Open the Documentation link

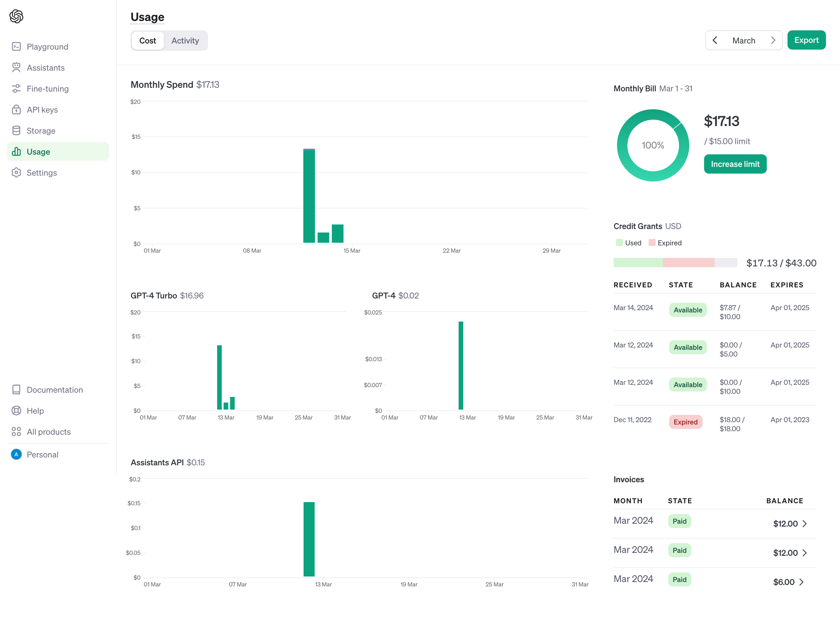coord(58,390)
